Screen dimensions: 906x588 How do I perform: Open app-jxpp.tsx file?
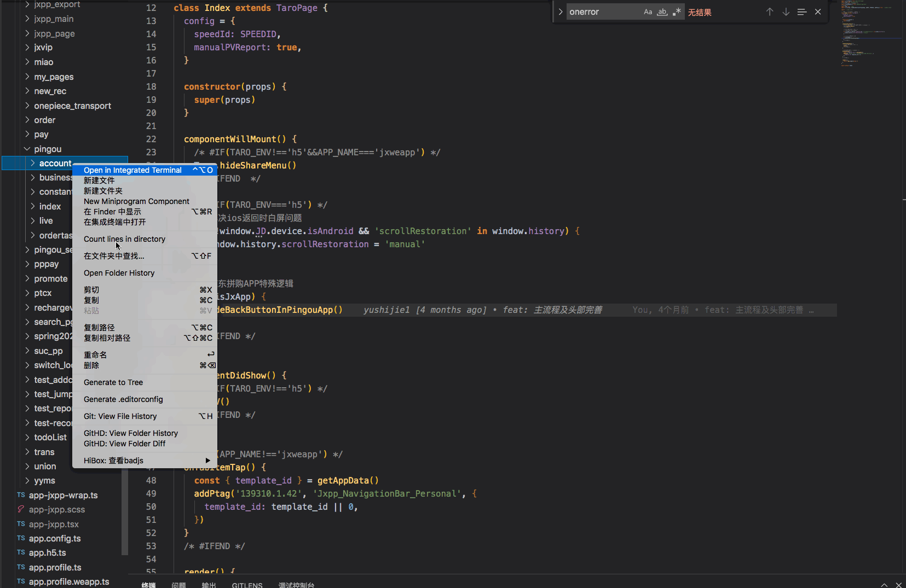point(54,524)
